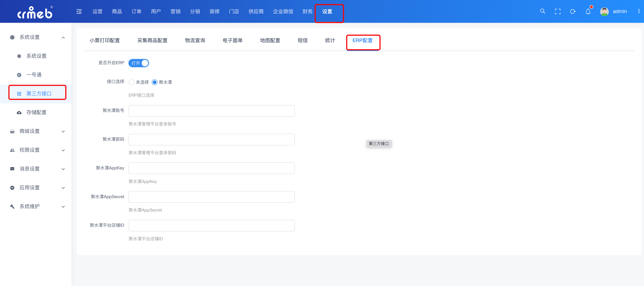644x286 pixels.
Task: Switch to the ERP配置 tab
Action: click(362, 40)
